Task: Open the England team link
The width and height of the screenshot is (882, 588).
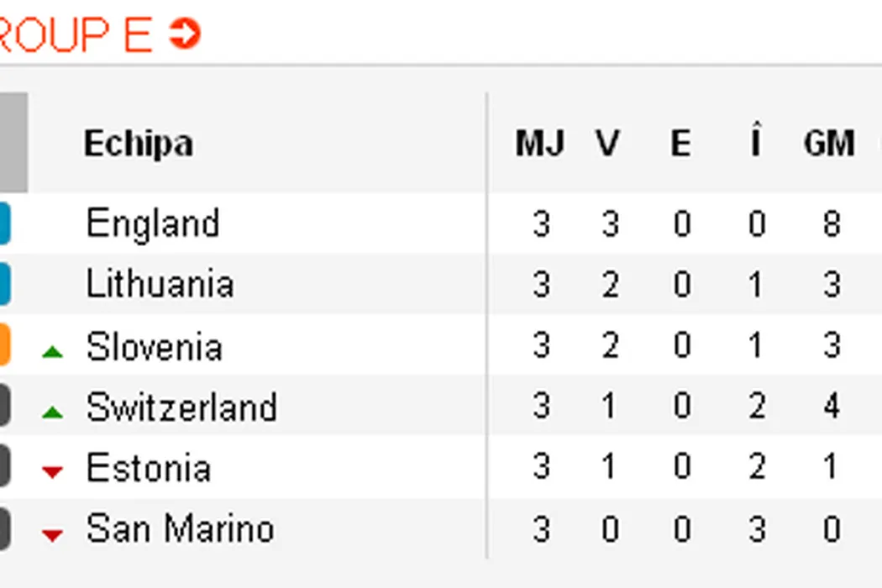Action: (x=153, y=224)
